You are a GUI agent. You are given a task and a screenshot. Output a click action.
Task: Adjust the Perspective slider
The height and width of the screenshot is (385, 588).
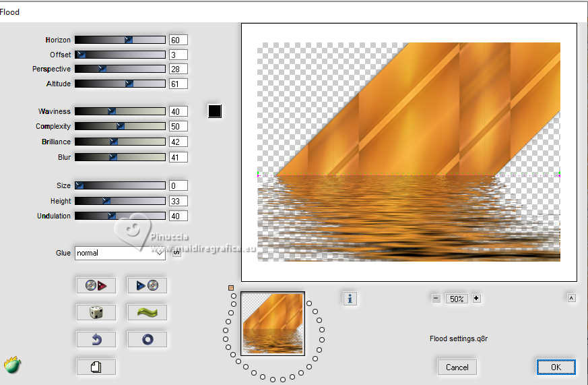pyautogui.click(x=120, y=69)
